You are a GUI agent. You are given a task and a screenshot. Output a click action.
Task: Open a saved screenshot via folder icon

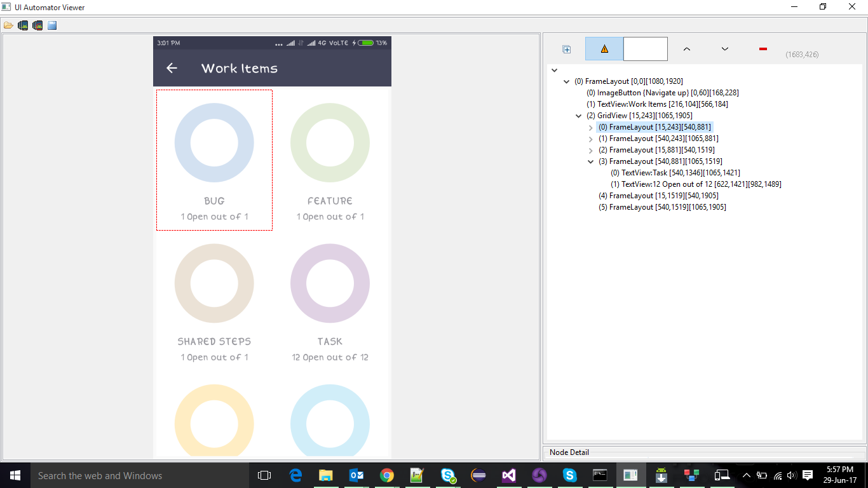8,25
